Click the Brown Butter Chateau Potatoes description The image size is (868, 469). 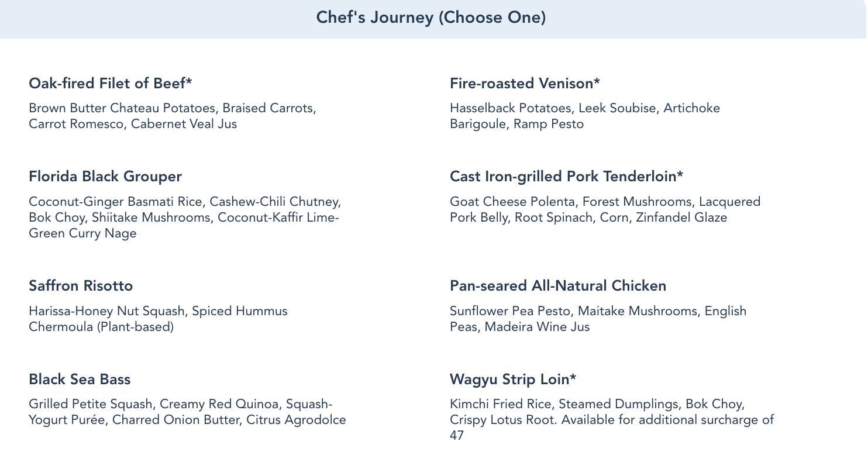coord(172,116)
